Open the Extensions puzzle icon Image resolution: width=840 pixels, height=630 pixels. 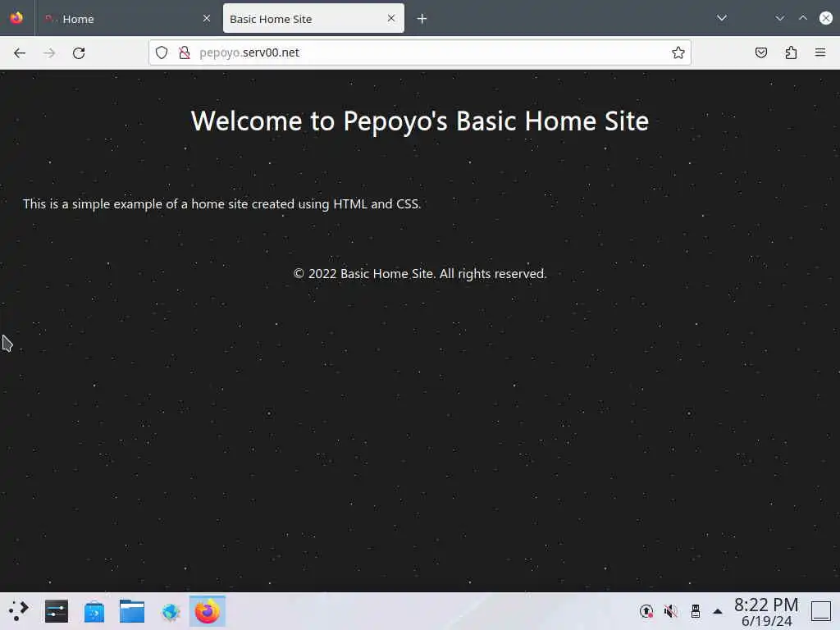click(x=791, y=52)
